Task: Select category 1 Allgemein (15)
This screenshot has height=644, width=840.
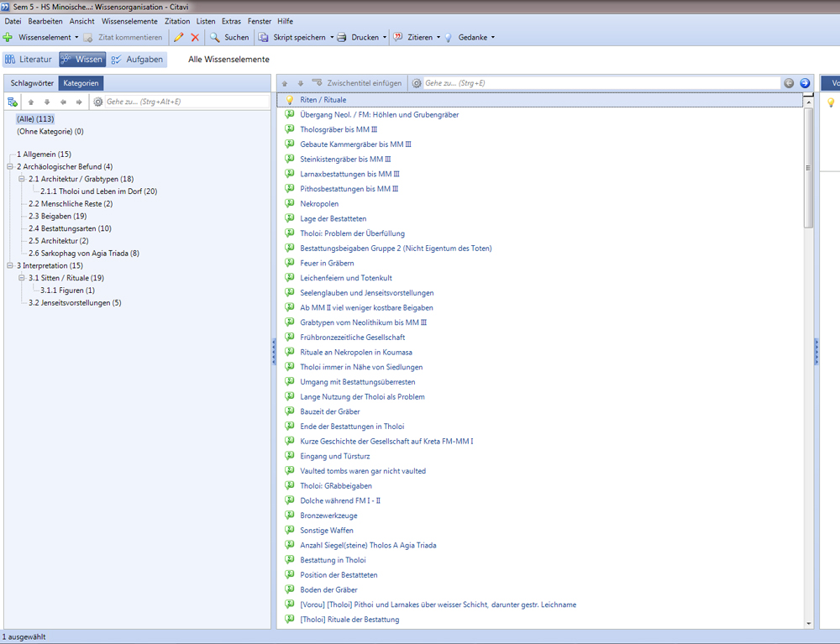Action: [44, 154]
